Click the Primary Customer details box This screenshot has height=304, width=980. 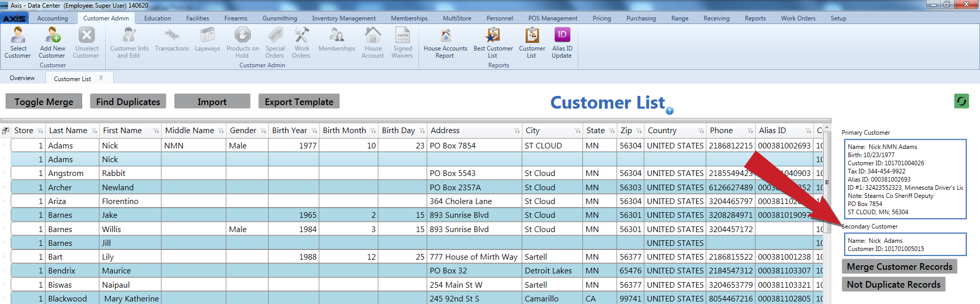(x=905, y=179)
